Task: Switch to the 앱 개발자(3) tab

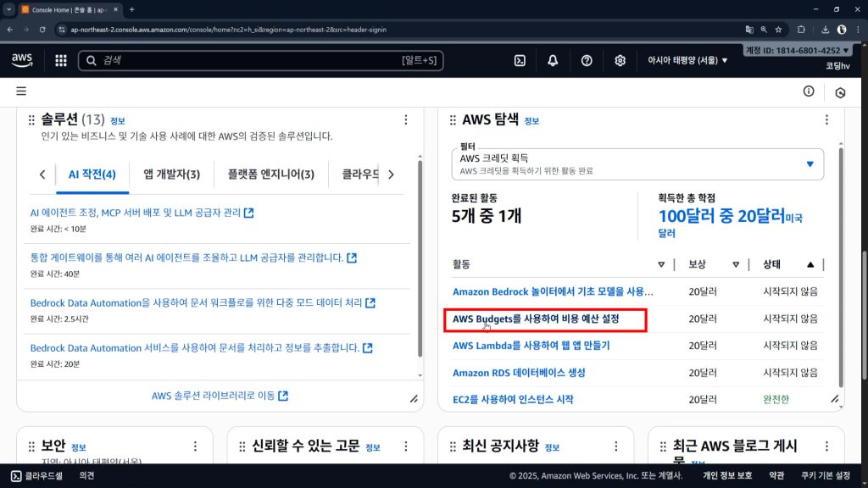Action: (171, 175)
